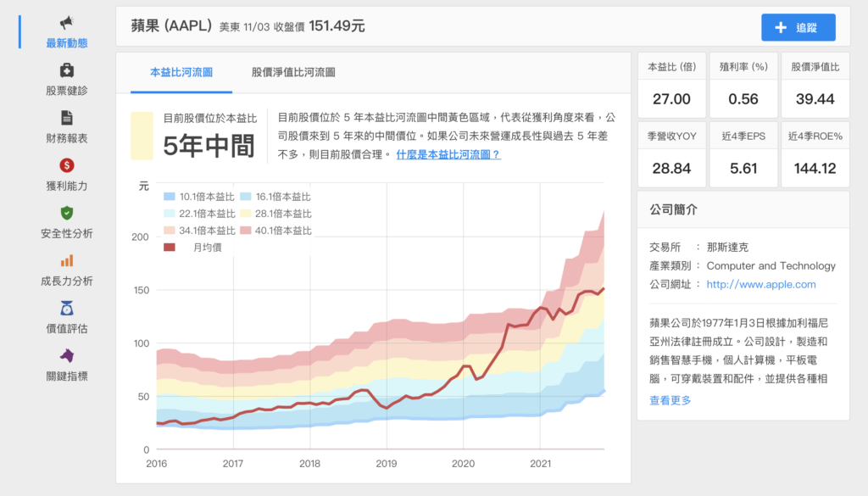Click the closing price 151.49元
The height and width of the screenshot is (496, 868).
(337, 26)
